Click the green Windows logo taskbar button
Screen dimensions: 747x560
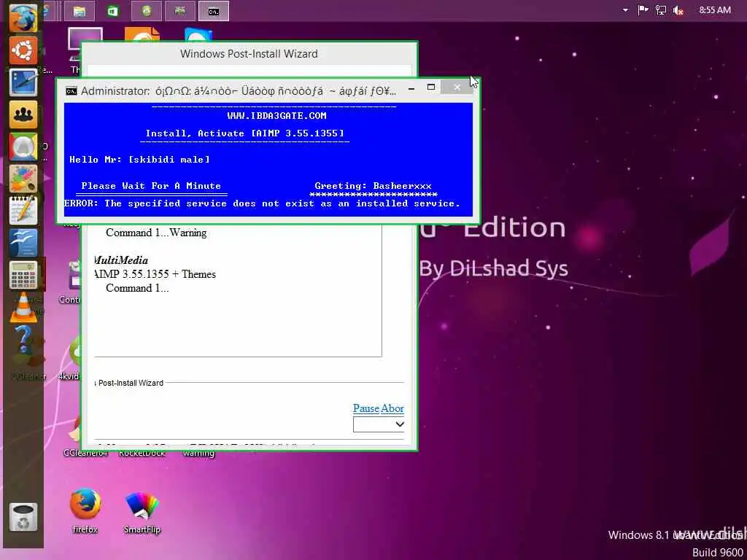[x=113, y=11]
